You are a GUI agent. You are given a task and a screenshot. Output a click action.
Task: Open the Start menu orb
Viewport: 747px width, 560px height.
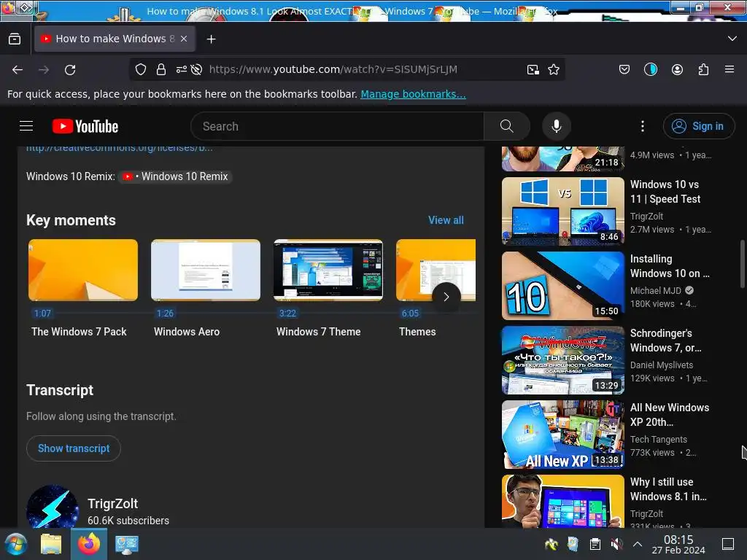pos(15,544)
